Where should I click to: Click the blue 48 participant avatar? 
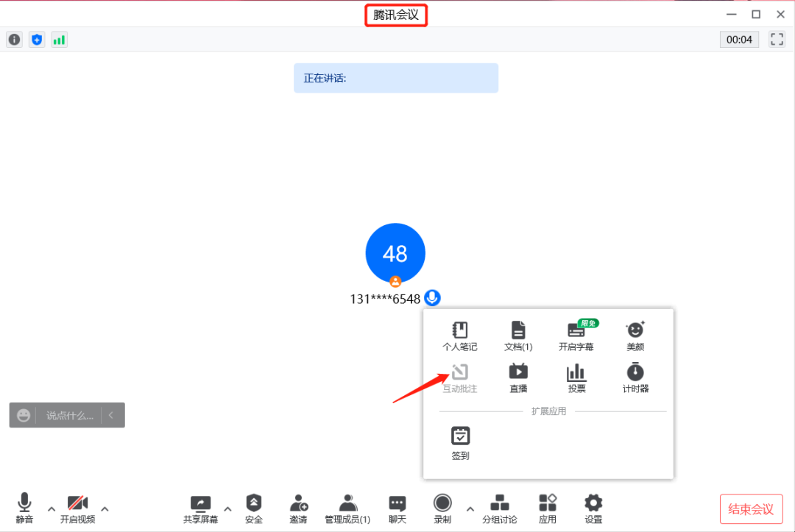coord(395,253)
